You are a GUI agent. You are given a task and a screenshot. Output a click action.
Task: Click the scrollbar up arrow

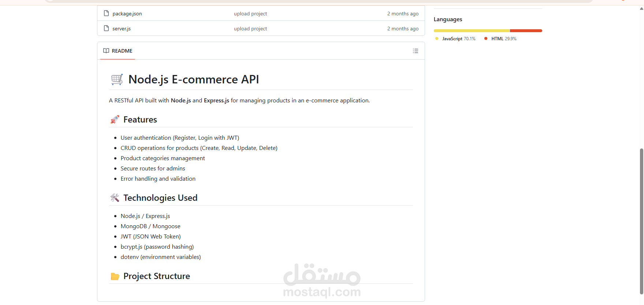tap(641, 8)
